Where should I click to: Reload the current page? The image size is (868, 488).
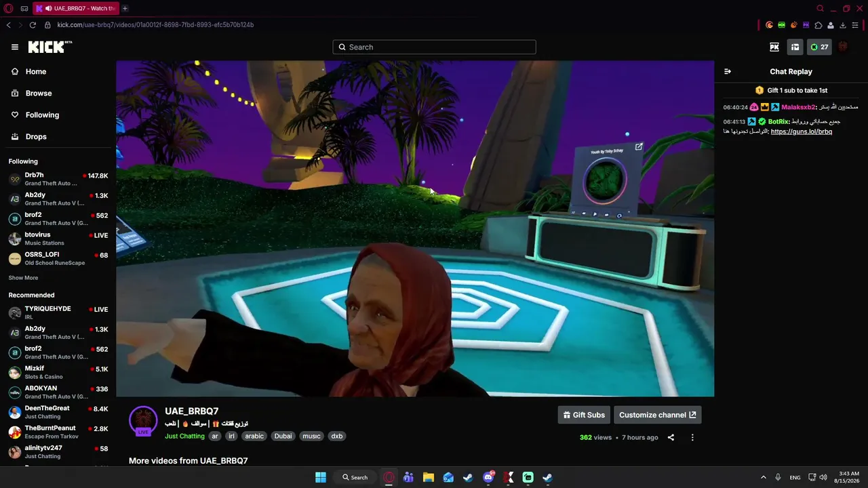pyautogui.click(x=33, y=25)
